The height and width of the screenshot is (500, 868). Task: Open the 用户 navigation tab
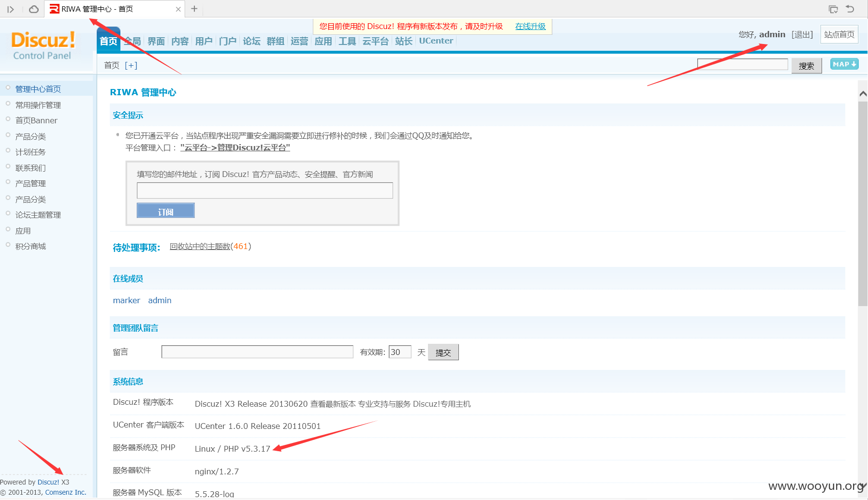point(204,41)
